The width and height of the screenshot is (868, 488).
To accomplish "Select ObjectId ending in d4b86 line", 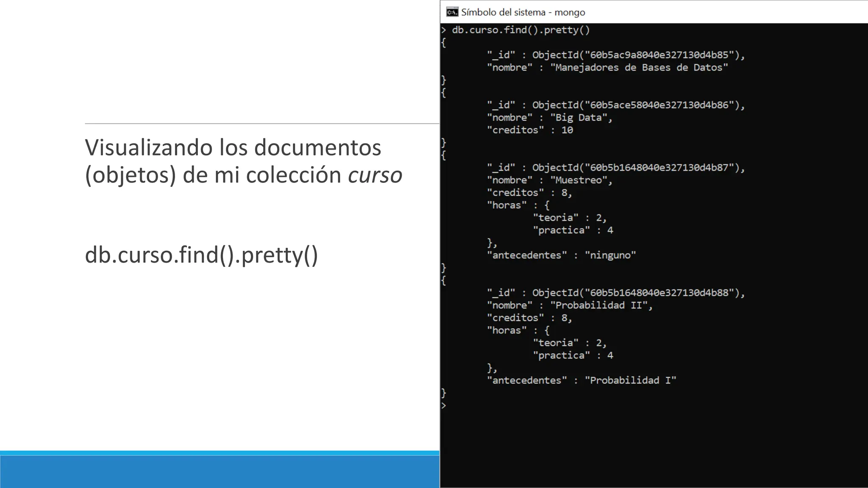I will click(616, 105).
